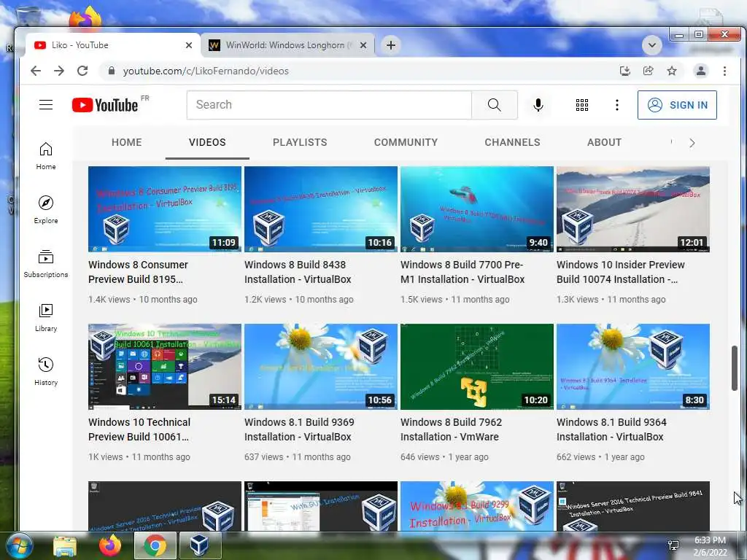Open a new browser tab with plus button
This screenshot has height=560, width=747.
pos(391,45)
